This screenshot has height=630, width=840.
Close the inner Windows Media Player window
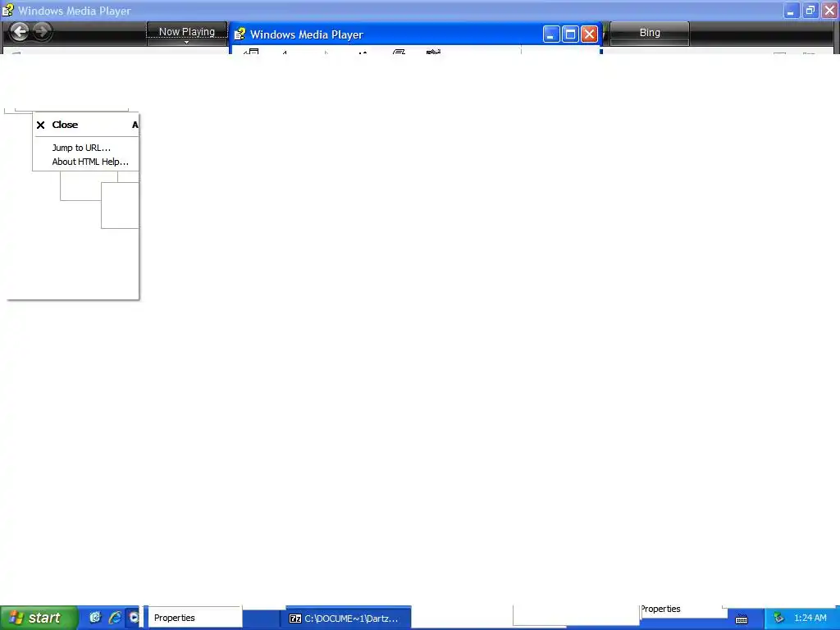pos(589,34)
